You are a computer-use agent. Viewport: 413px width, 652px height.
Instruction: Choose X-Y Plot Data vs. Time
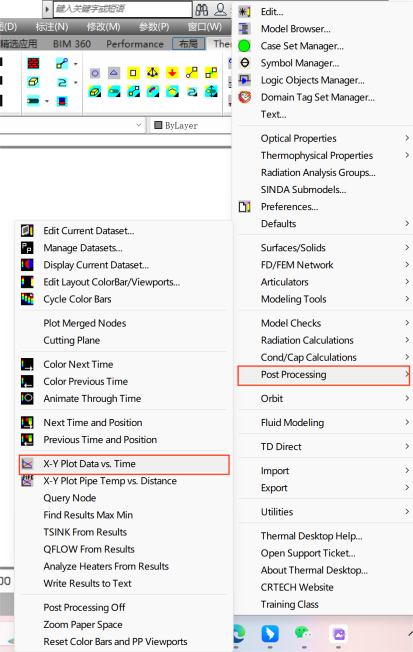pyautogui.click(x=124, y=464)
